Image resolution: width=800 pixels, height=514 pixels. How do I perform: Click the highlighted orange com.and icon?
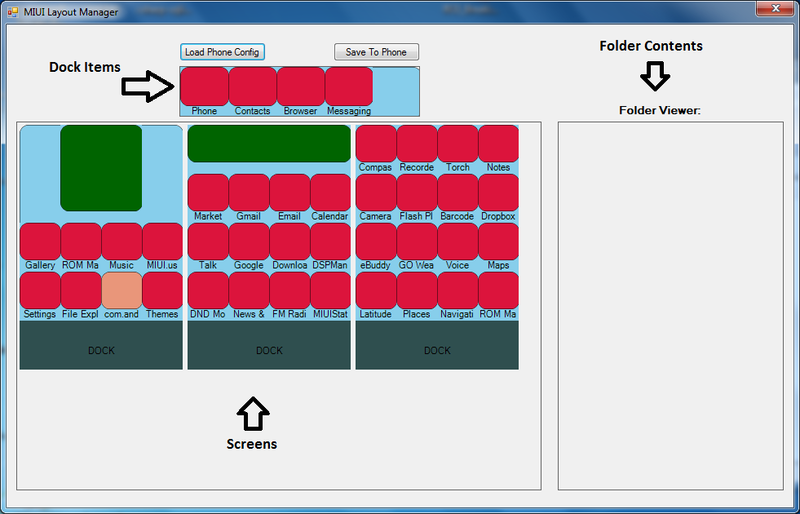[x=121, y=290]
